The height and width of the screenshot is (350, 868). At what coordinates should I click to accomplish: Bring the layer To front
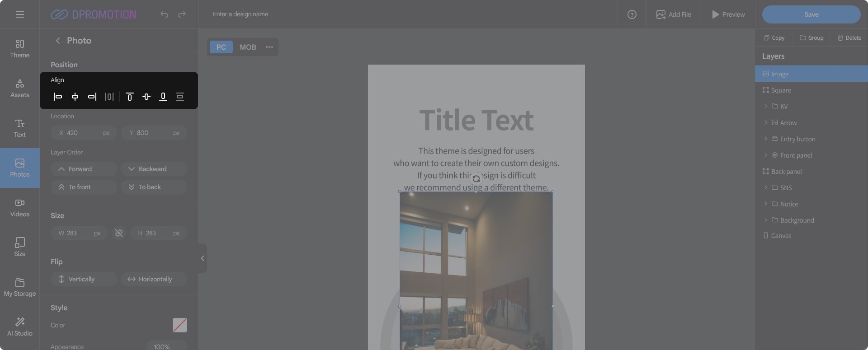click(84, 187)
